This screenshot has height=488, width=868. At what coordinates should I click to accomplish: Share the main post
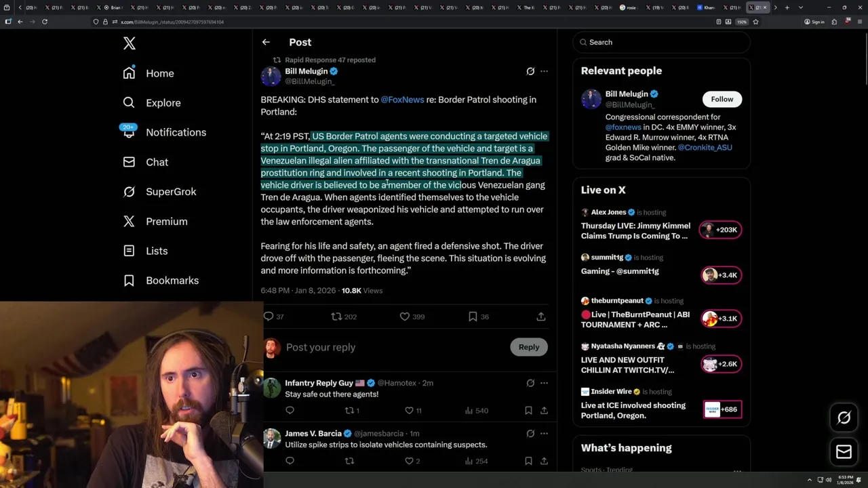(541, 317)
